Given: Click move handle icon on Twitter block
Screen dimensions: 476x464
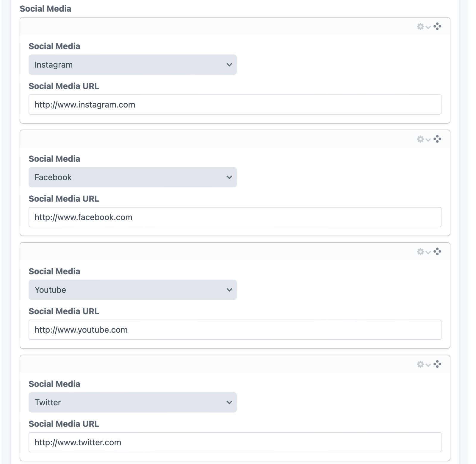Looking at the screenshot, I should click(x=437, y=364).
